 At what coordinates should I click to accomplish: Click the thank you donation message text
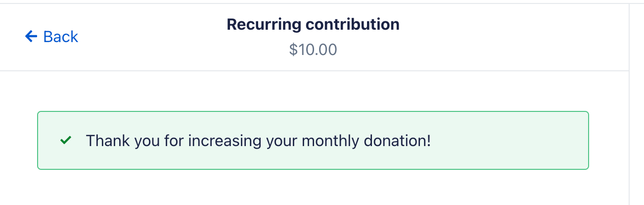click(x=258, y=141)
